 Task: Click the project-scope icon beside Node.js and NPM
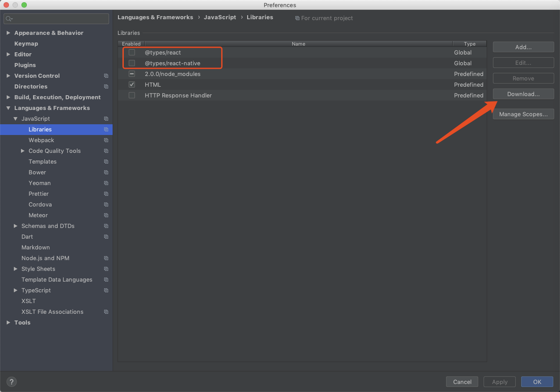tap(106, 258)
